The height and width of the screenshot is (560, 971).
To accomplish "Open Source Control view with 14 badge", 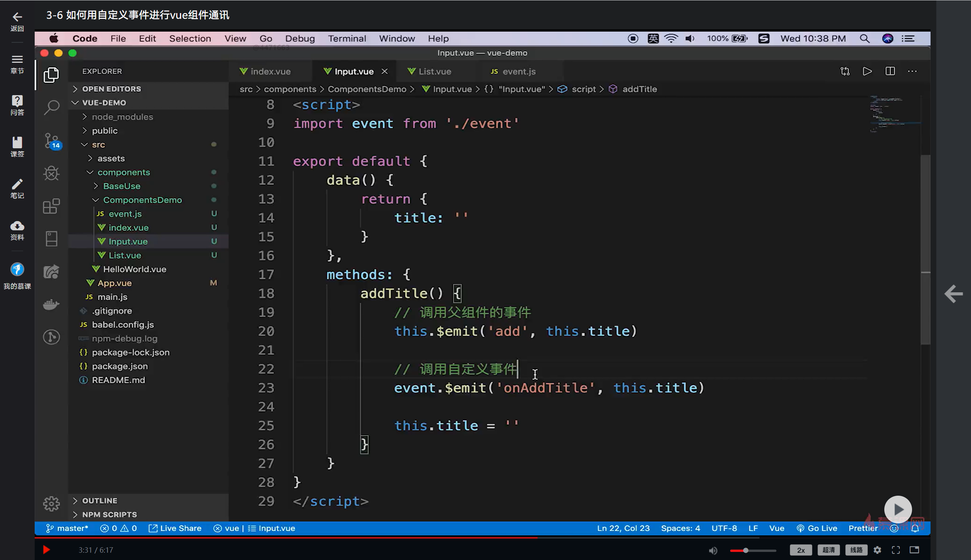I will click(51, 141).
